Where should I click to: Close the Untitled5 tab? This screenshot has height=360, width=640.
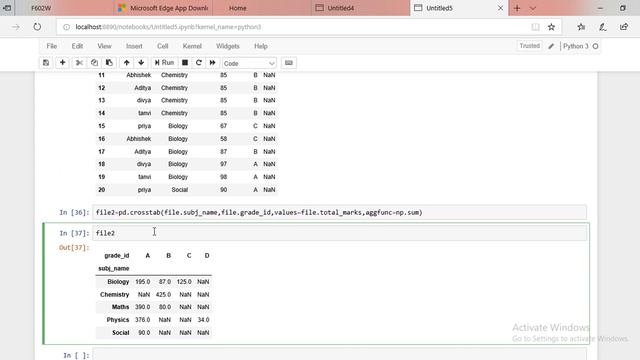[500, 8]
